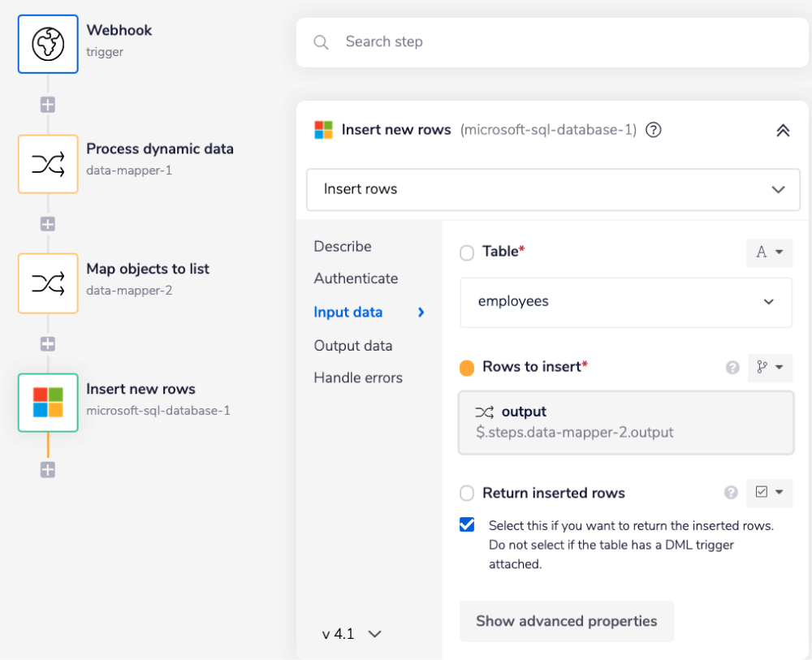The width and height of the screenshot is (812, 660).
Task: Uncheck the return inserted rows checkbox
Action: click(x=466, y=524)
